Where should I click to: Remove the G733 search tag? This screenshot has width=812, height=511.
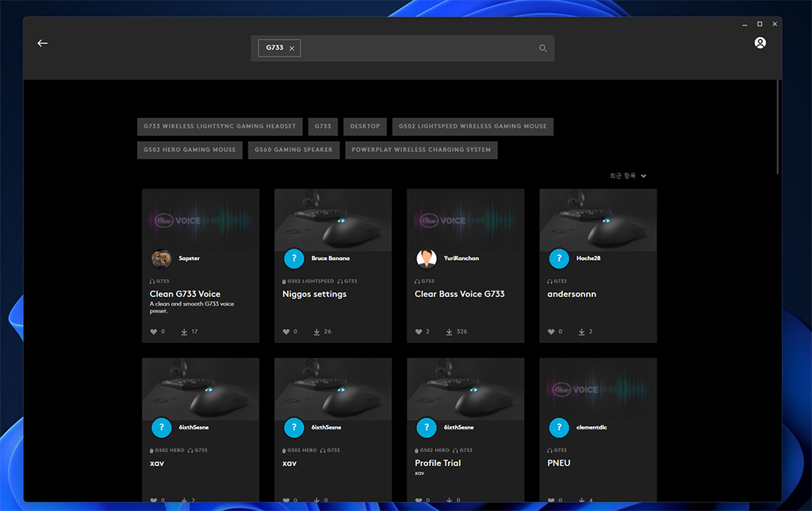pyautogui.click(x=292, y=48)
